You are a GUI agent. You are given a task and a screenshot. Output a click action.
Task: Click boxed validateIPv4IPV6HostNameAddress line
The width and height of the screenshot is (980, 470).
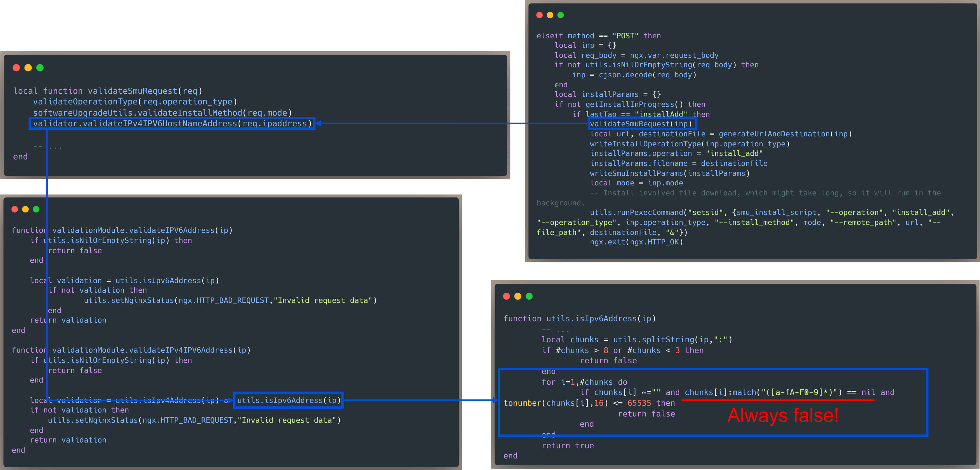click(x=172, y=123)
